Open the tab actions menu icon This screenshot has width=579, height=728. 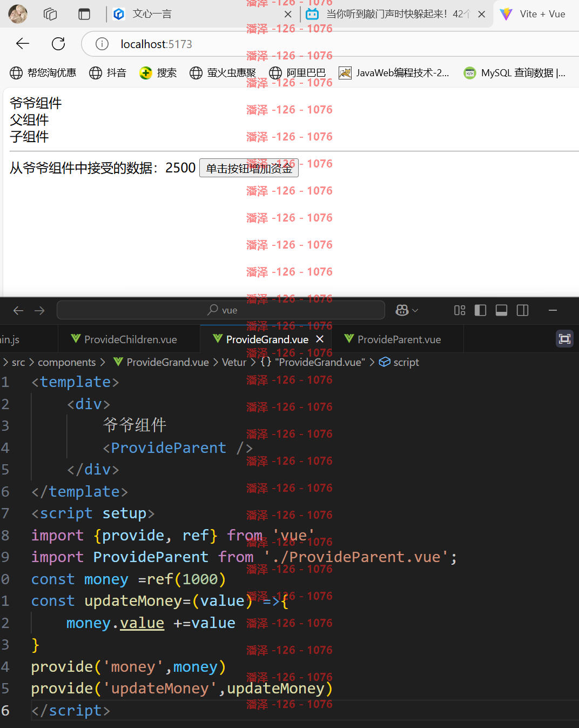coord(84,14)
